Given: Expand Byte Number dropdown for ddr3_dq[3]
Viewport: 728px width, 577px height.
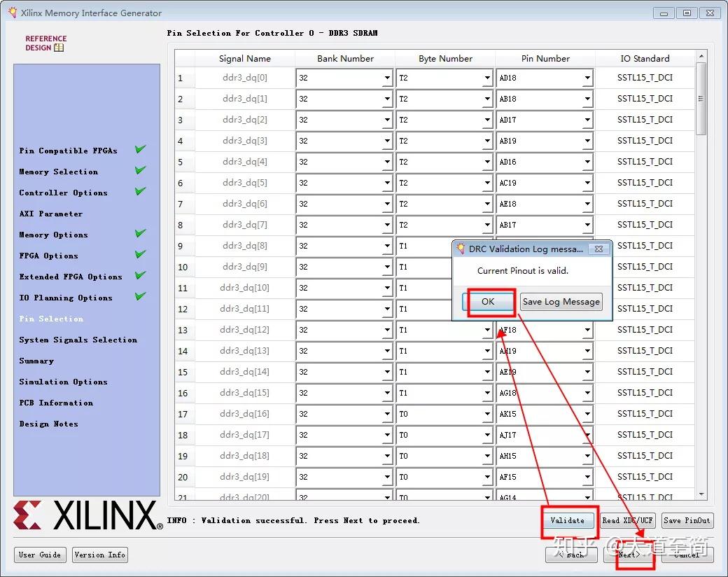Looking at the screenshot, I should tap(489, 141).
